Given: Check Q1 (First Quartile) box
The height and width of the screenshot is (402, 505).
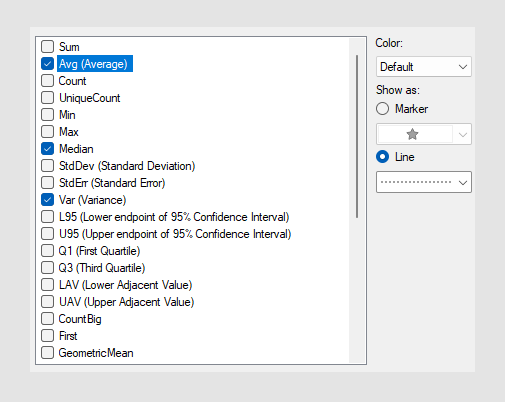Looking at the screenshot, I should 47,251.
